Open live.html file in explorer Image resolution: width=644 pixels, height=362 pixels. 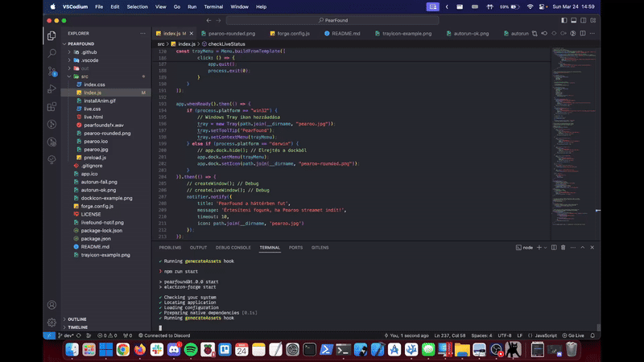pyautogui.click(x=106, y=117)
